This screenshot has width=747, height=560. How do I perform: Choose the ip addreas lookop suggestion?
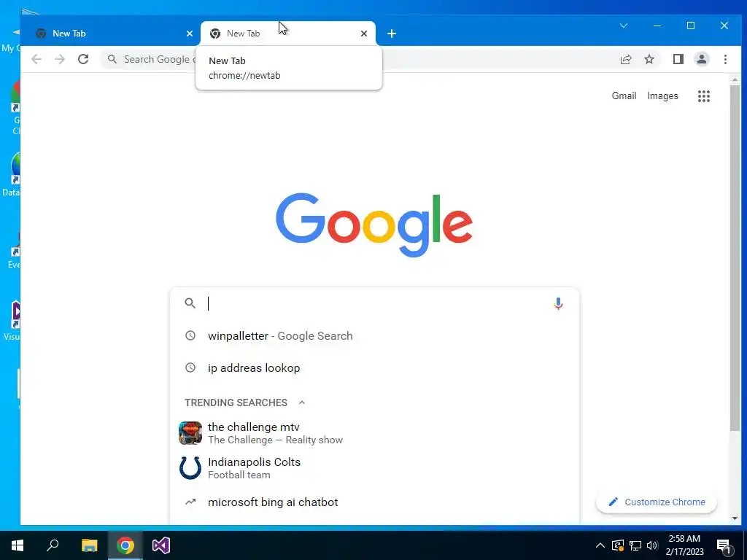pyautogui.click(x=374, y=368)
